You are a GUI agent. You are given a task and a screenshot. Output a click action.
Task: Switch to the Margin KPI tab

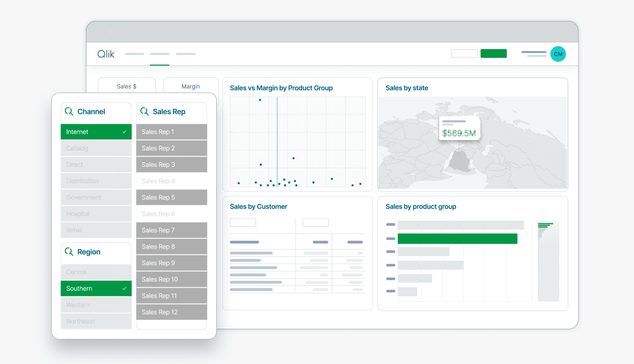coord(191,86)
